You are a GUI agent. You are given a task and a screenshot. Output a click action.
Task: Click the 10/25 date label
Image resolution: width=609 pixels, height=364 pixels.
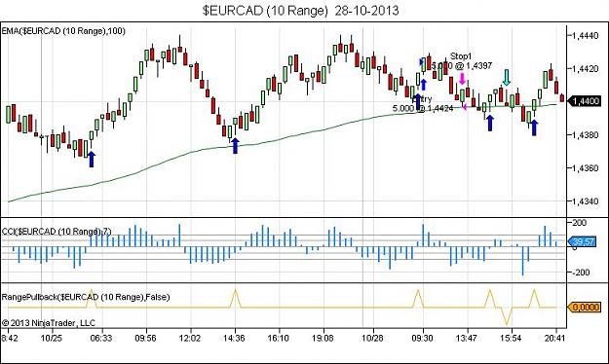pyautogui.click(x=52, y=338)
